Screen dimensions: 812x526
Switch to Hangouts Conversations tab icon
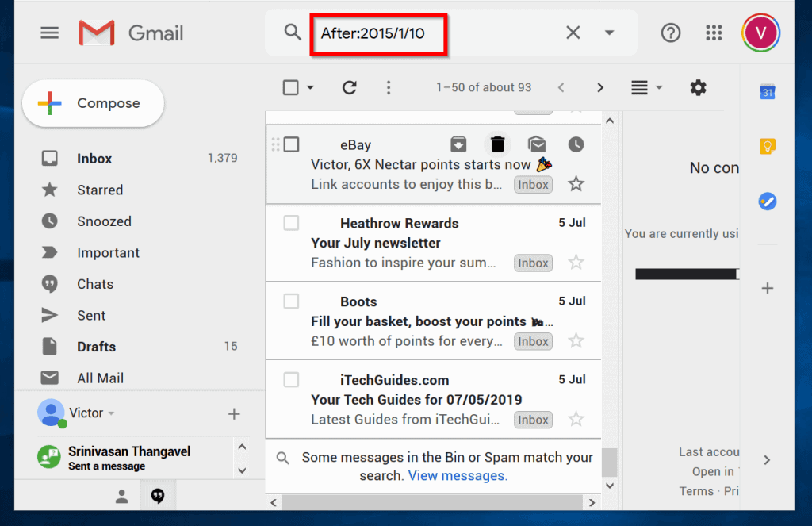158,497
